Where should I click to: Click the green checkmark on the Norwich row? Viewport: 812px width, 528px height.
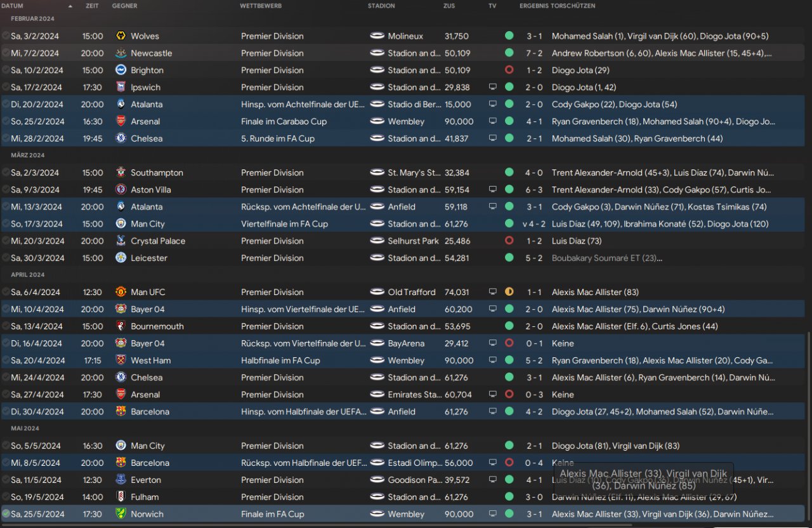coord(6,514)
